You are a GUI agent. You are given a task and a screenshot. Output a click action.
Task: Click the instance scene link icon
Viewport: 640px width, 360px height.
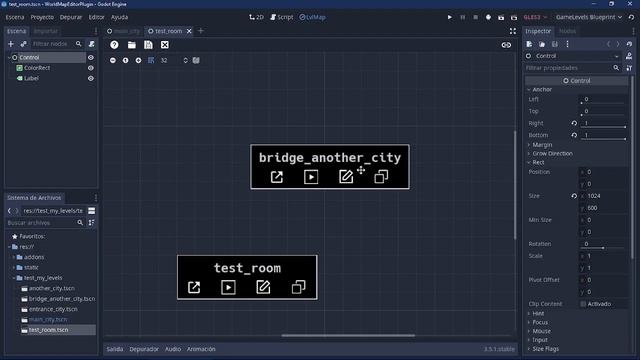click(23, 44)
